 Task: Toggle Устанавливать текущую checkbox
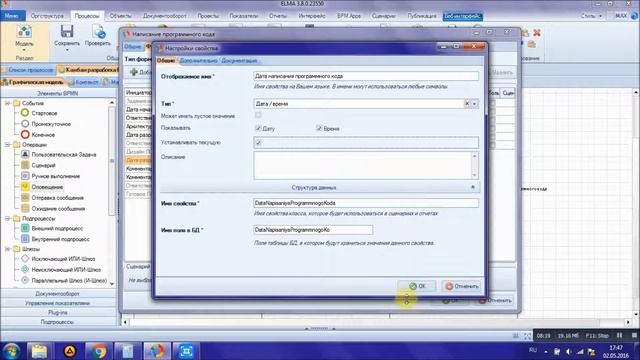258,143
